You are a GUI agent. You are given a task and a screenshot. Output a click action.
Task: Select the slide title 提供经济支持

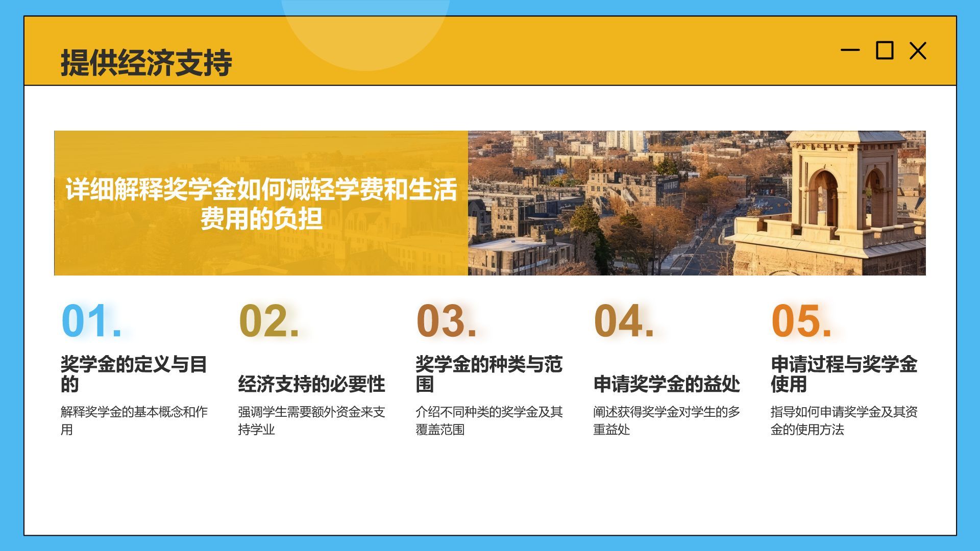[146, 63]
